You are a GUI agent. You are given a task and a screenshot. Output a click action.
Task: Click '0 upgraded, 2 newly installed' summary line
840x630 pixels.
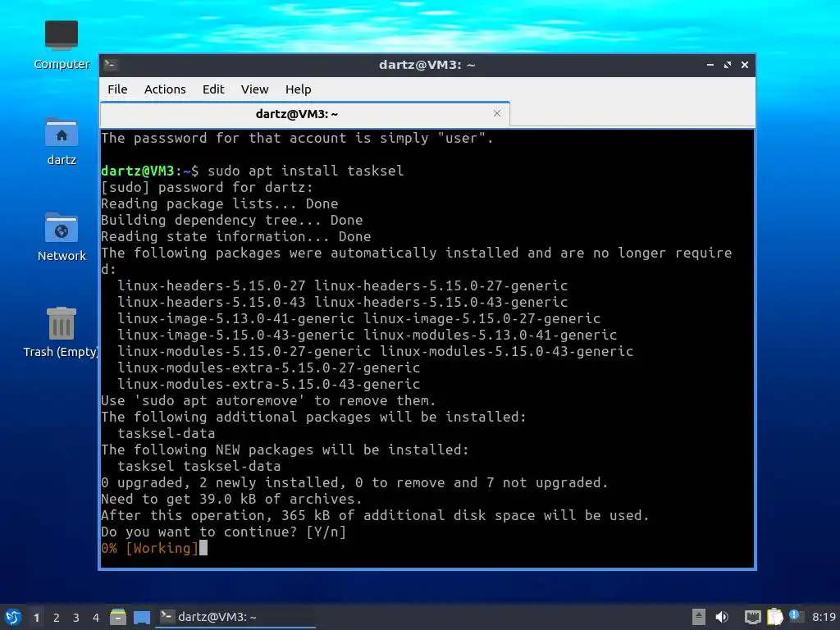pyautogui.click(x=354, y=482)
